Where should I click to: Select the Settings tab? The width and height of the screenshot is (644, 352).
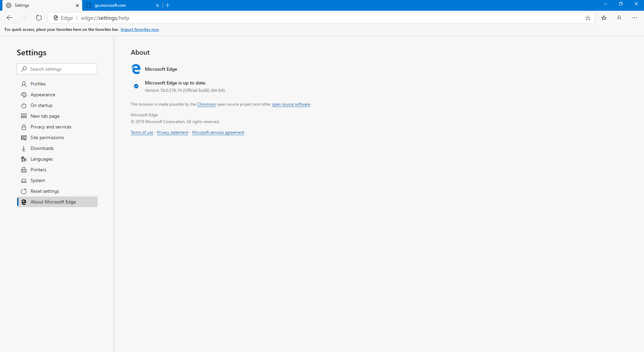tap(42, 5)
